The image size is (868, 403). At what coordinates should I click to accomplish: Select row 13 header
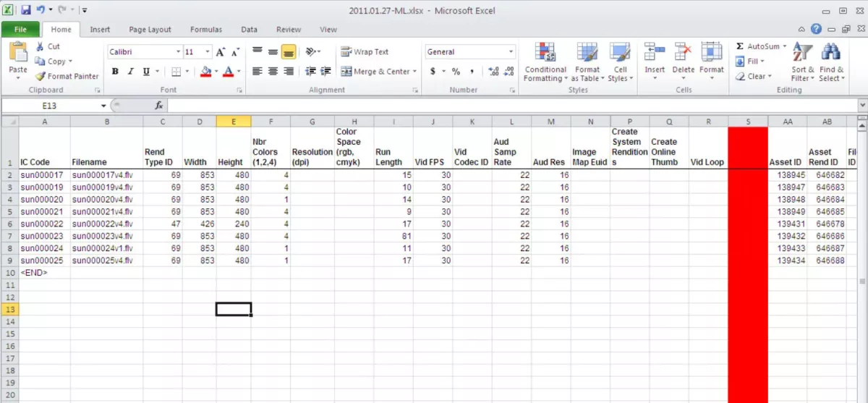9,309
